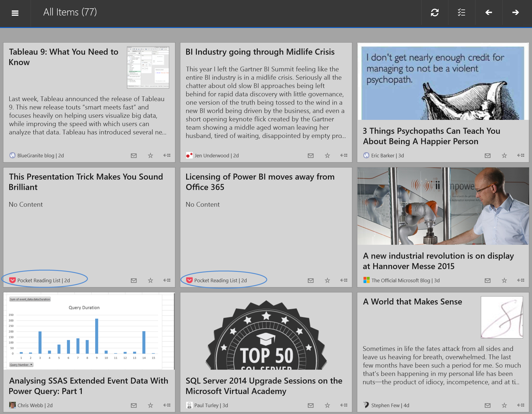532x414 pixels.
Task: Open BI Industry going through Midlife Crisis
Action: point(260,52)
